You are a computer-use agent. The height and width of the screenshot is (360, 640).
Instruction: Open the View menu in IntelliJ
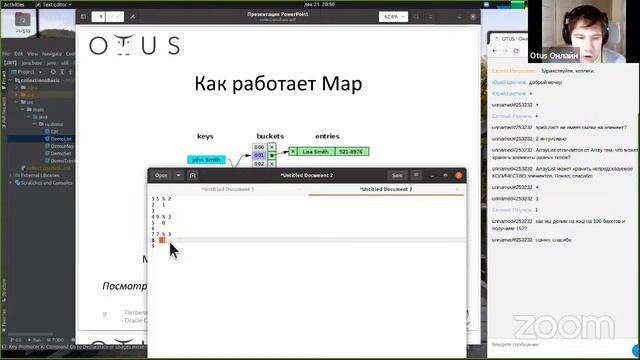tap(32, 53)
